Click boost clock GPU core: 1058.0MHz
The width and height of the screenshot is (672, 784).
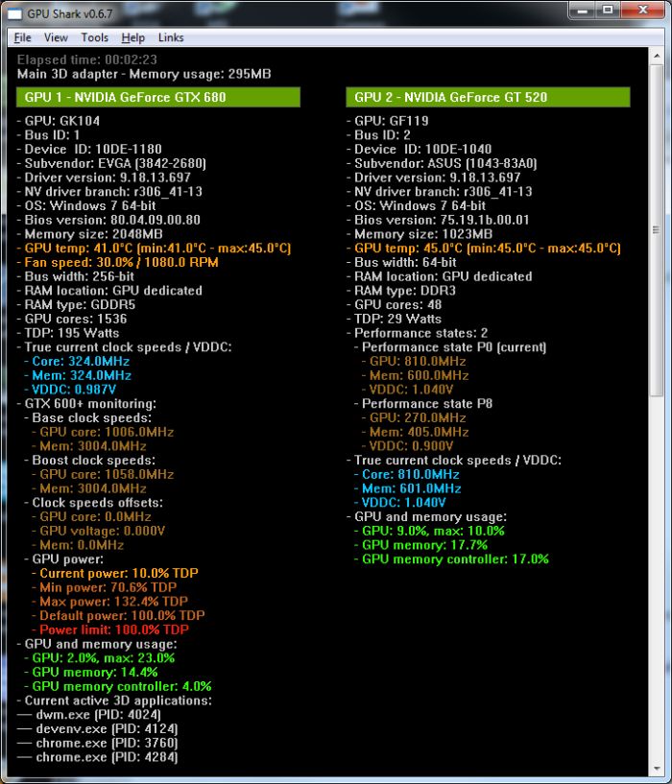tap(103, 474)
